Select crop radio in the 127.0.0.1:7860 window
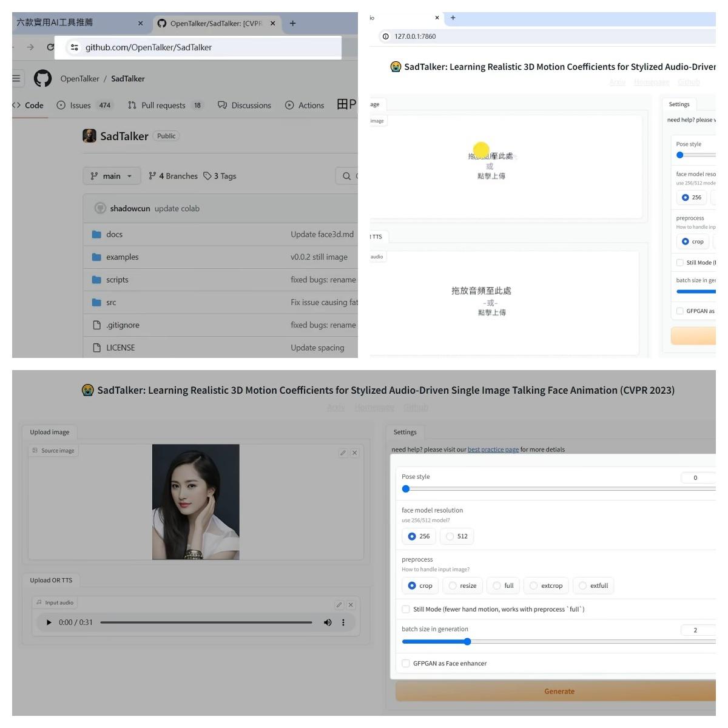The image size is (728, 728). point(693,241)
